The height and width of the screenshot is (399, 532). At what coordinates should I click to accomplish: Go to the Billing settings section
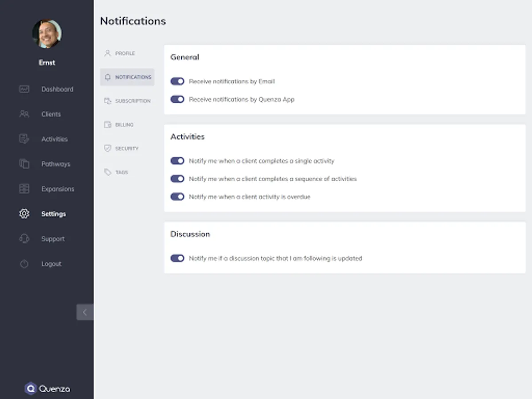pyautogui.click(x=124, y=125)
